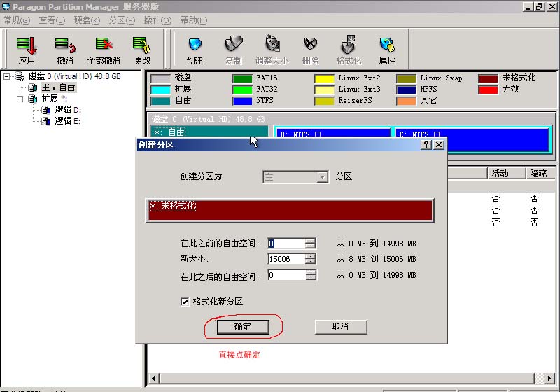Click the Delete (删除) partition icon
This screenshot has width=560, height=392.
(310, 44)
